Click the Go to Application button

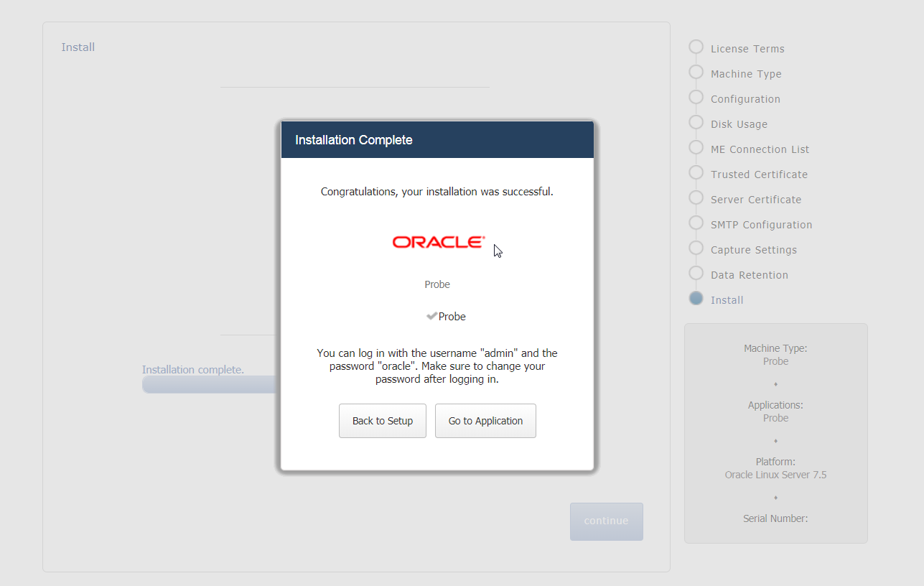tap(485, 421)
